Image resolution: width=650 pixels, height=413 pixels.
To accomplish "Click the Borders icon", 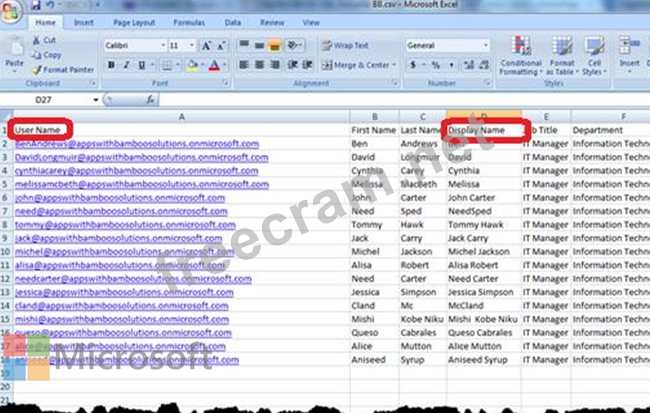I will point(167,65).
